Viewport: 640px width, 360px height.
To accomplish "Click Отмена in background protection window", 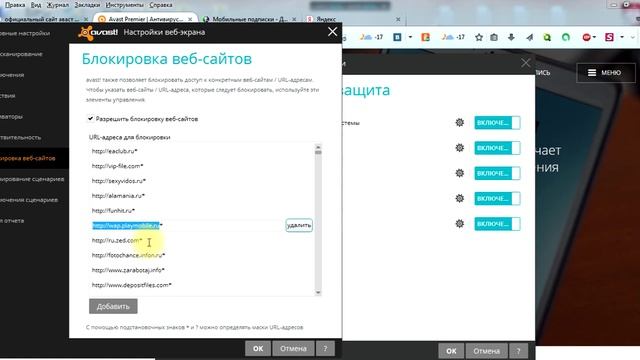I will 487,351.
